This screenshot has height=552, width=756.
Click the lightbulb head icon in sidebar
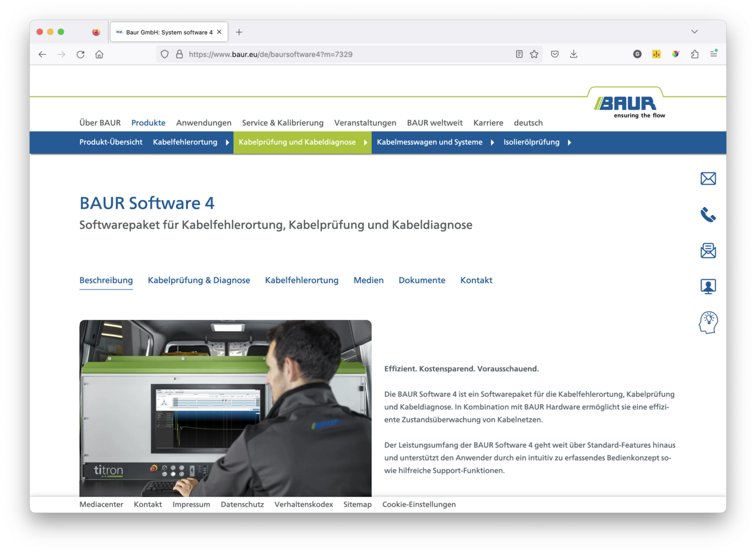(x=708, y=323)
